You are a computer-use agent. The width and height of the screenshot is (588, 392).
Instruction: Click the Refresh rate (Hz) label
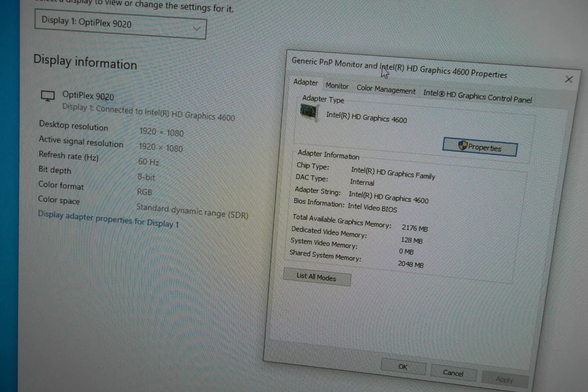[68, 156]
